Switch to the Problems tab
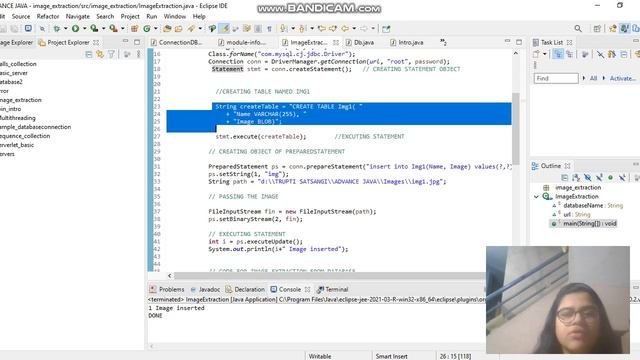640x360 pixels. [x=167, y=289]
